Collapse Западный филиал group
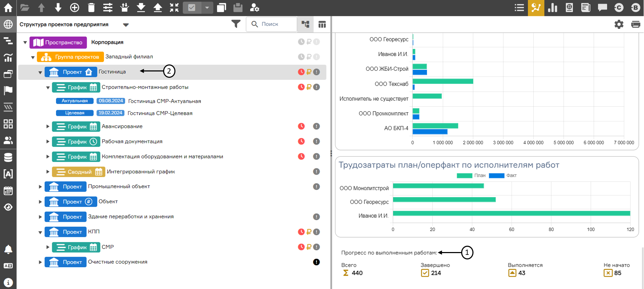644x289 pixels. click(33, 57)
